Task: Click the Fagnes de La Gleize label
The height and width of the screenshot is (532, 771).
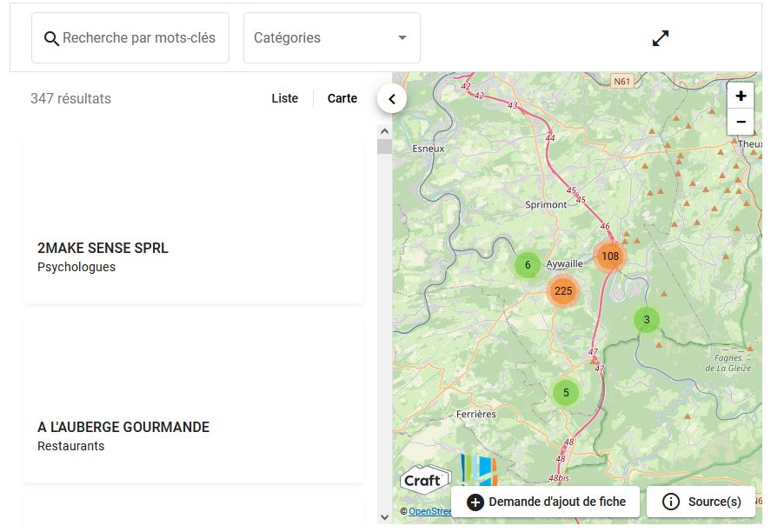Action: [x=728, y=362]
